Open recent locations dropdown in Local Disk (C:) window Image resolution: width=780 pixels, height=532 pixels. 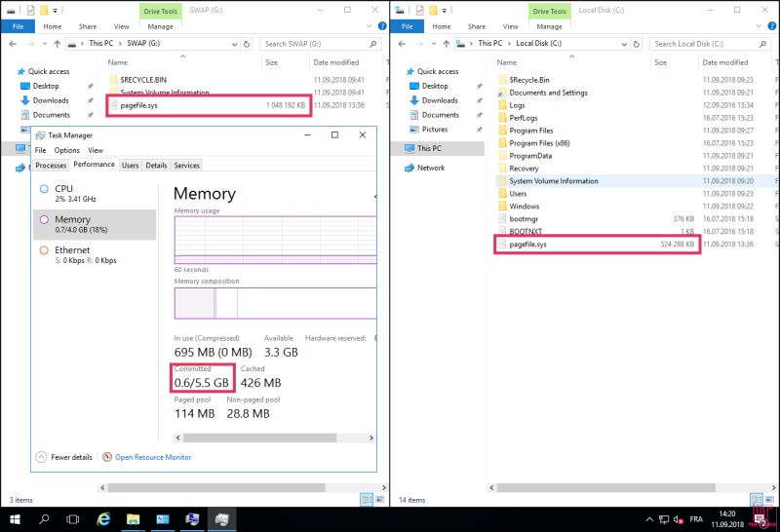click(x=433, y=44)
